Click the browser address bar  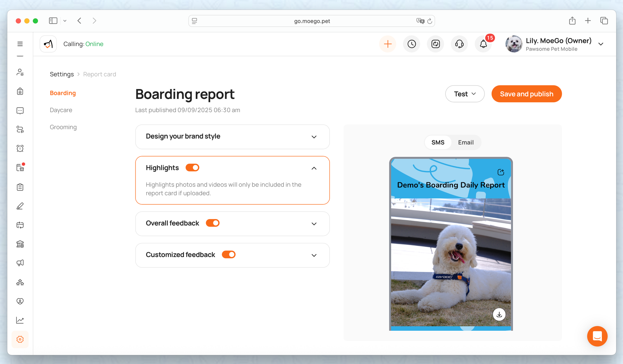click(x=311, y=21)
